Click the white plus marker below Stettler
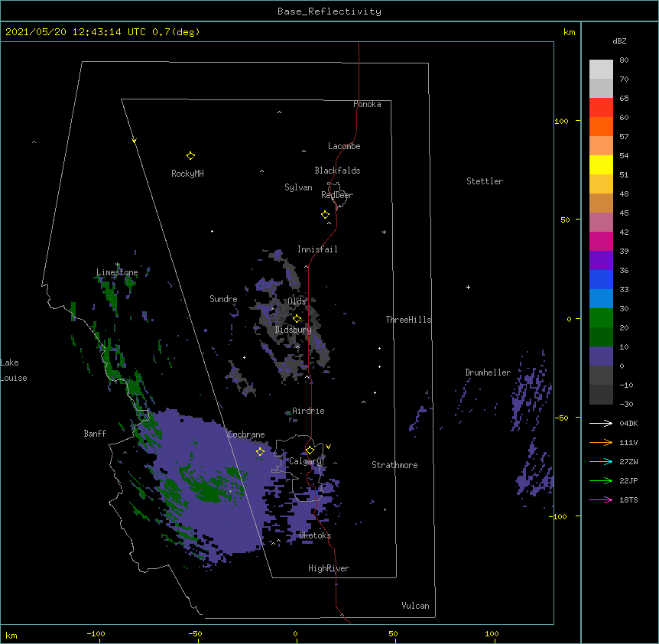Screen dimensions: 659x644 (468, 287)
